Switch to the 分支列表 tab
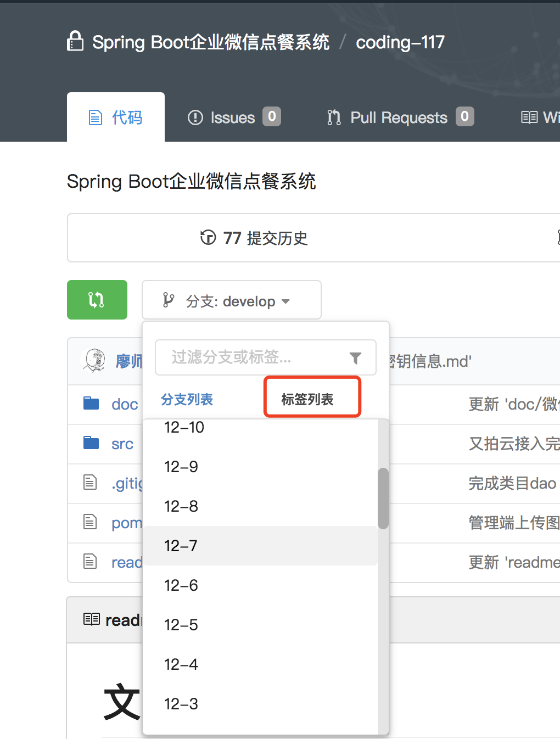The height and width of the screenshot is (739, 560). tap(187, 399)
